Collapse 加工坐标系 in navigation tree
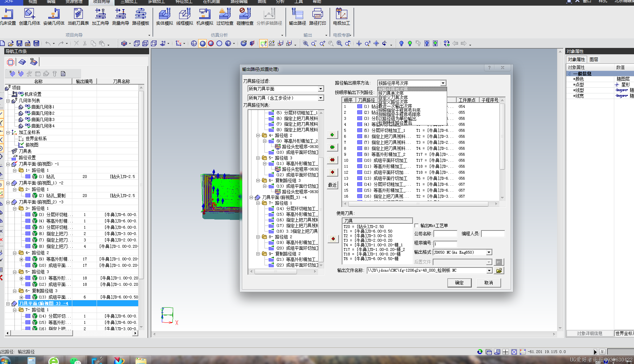The width and height of the screenshot is (634, 364). tap(8, 132)
